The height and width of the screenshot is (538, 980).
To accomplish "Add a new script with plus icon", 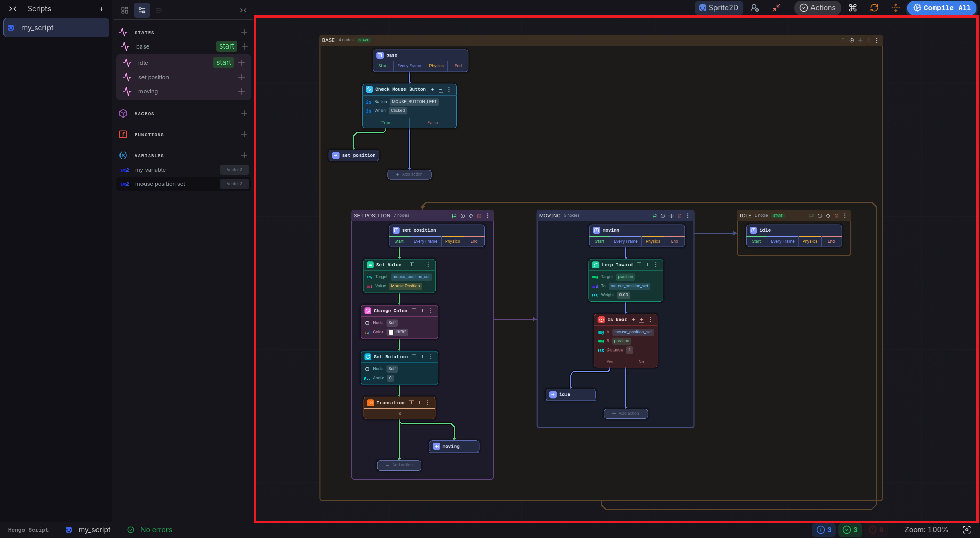I will (x=101, y=9).
